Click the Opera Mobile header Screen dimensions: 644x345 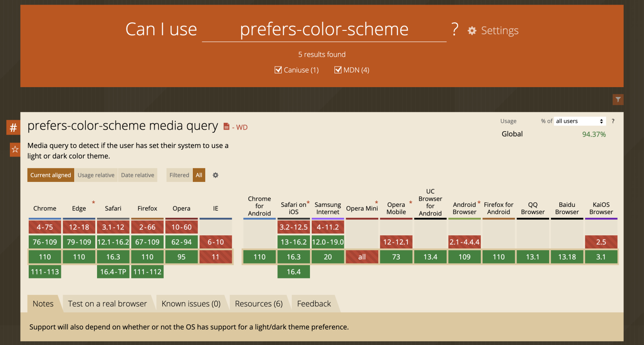coord(396,208)
